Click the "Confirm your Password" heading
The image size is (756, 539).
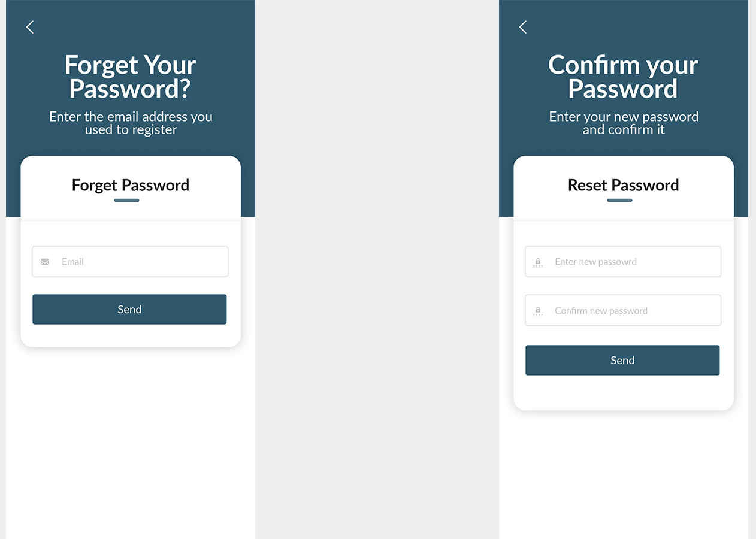click(623, 77)
